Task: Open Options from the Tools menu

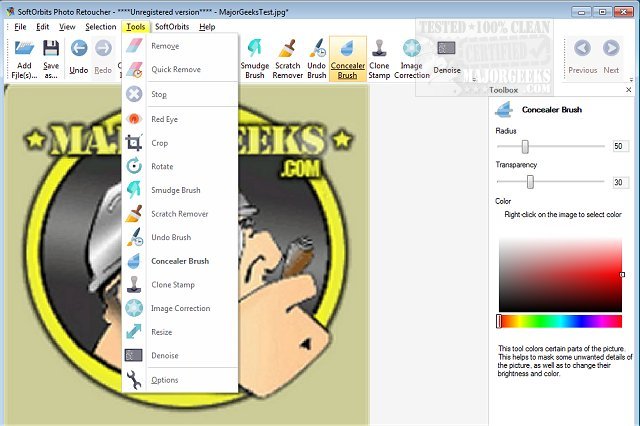Action: 180,380
